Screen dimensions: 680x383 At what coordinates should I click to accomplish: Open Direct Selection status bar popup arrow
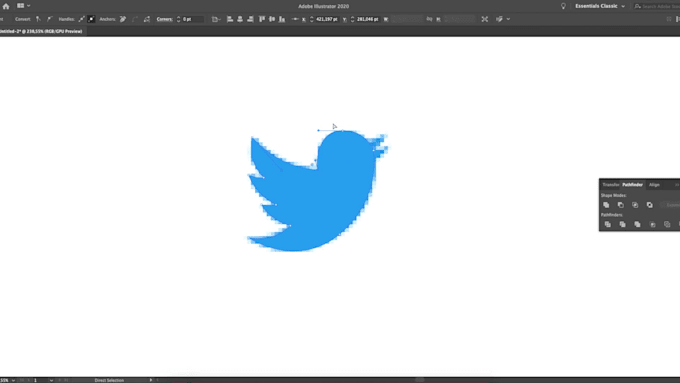click(150, 380)
